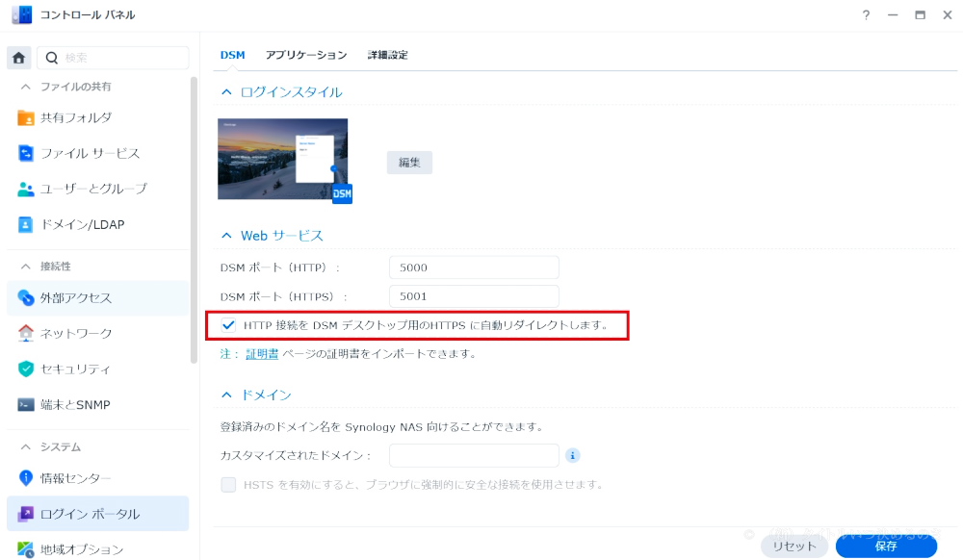Viewport: 963px width, 560px height.
Task: Click the search magnifier icon
Action: pos(52,58)
